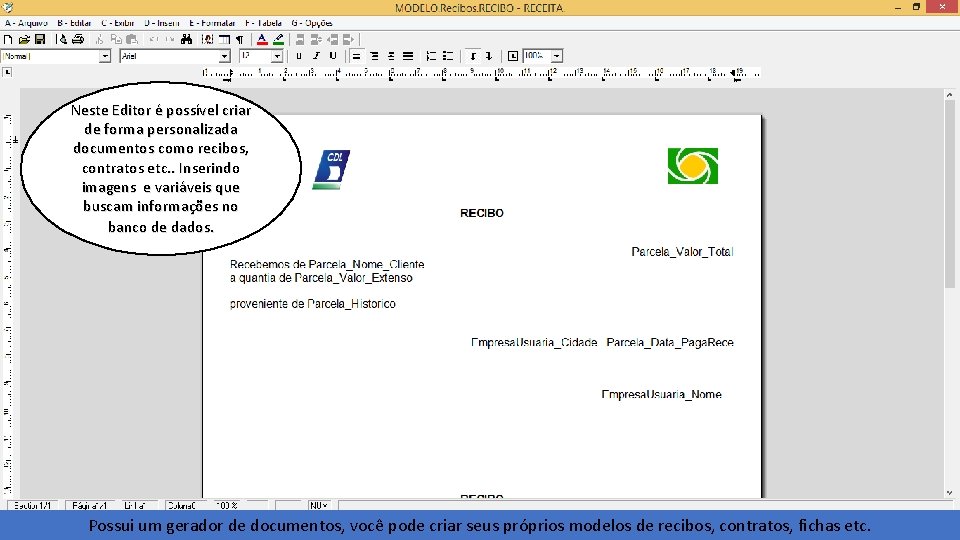
Task: Click the Parcela_Valor_Extenso line
Action: [321, 278]
